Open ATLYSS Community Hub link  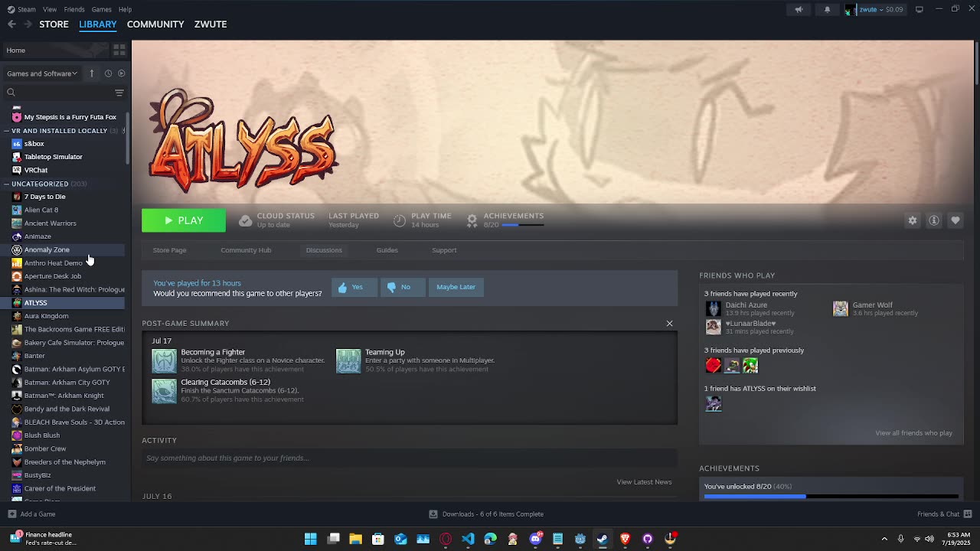point(246,250)
